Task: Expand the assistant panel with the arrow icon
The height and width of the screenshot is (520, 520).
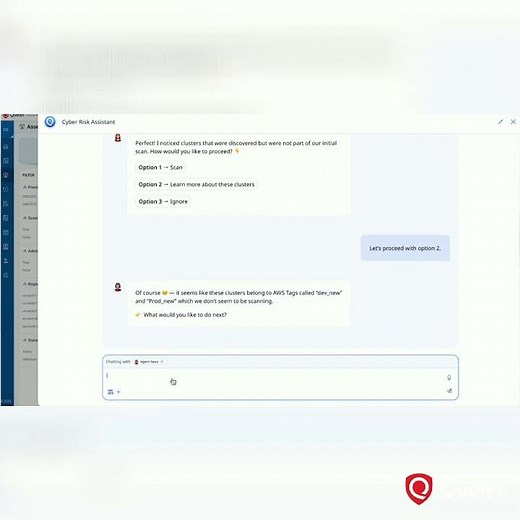Action: pos(500,122)
